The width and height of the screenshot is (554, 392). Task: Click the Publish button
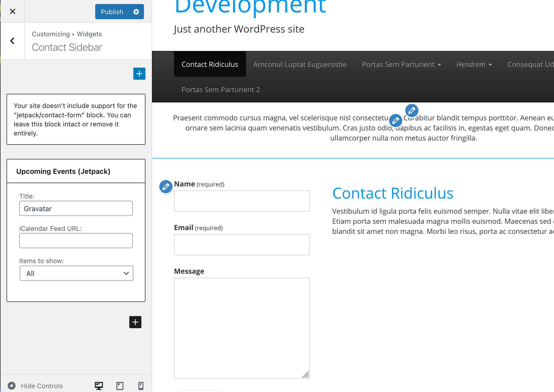(112, 12)
